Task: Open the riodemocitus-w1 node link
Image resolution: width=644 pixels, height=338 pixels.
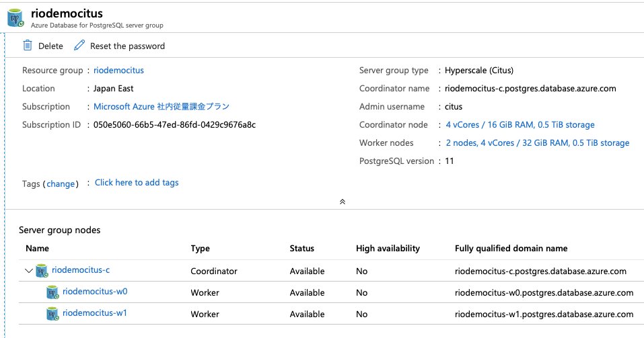Action: click(95, 313)
